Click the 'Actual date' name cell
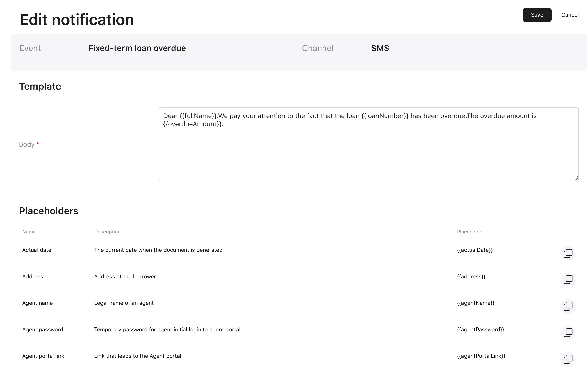Viewport: 588px width, 376px height. (37, 250)
